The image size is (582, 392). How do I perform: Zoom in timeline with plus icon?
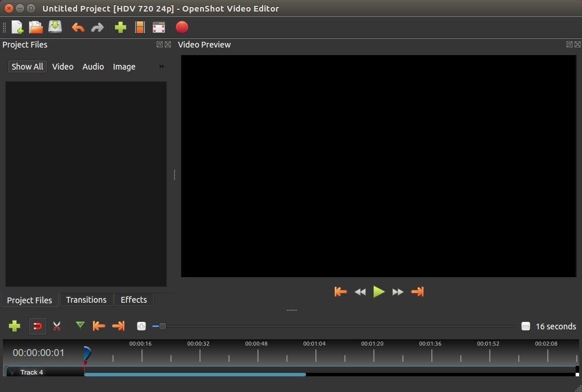coord(141,326)
